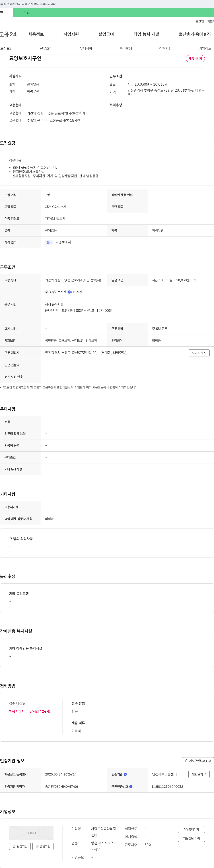Image resolution: width=214 pixels, height=868 pixels.
Task: View the 채용정보 이력 button
Action: point(191,838)
